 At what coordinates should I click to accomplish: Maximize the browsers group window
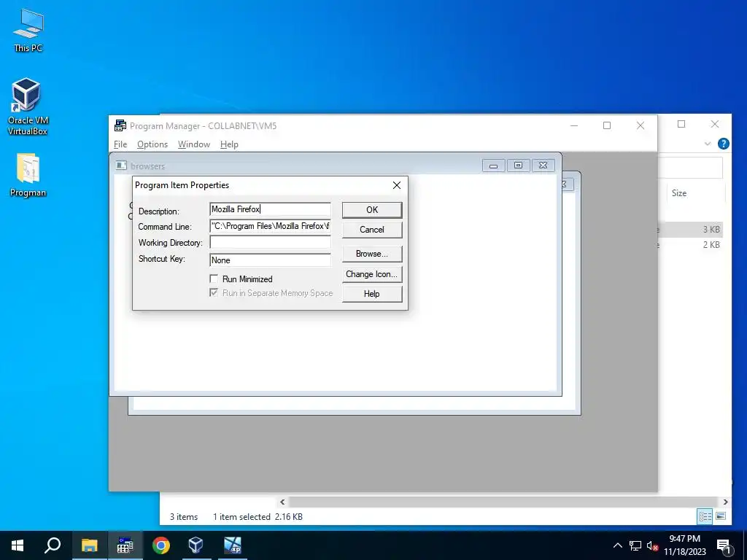519,166
